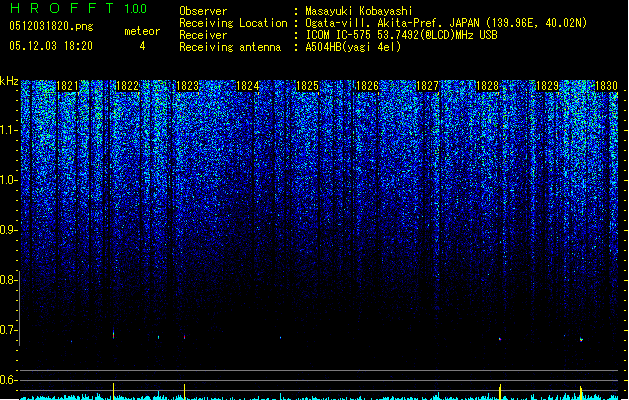629x400 pixels.
Task: Click the meteor echo below the 1823 label
Action: [185, 337]
